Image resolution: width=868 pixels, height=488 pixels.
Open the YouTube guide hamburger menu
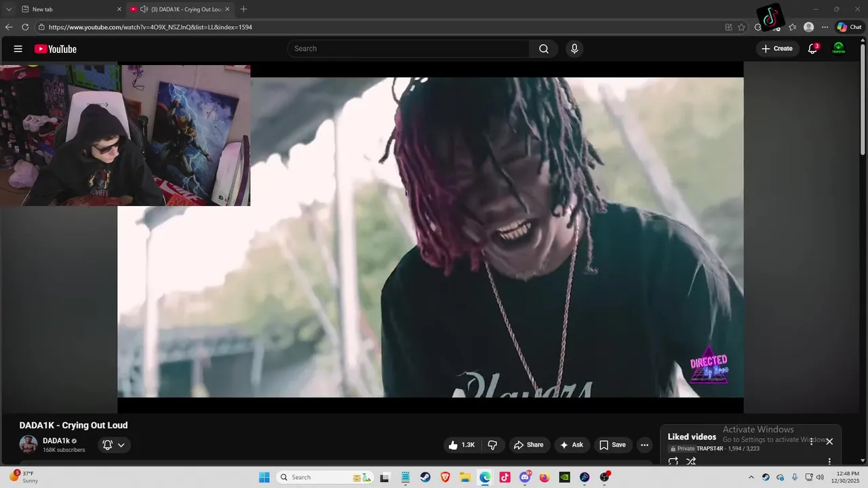pos(18,49)
